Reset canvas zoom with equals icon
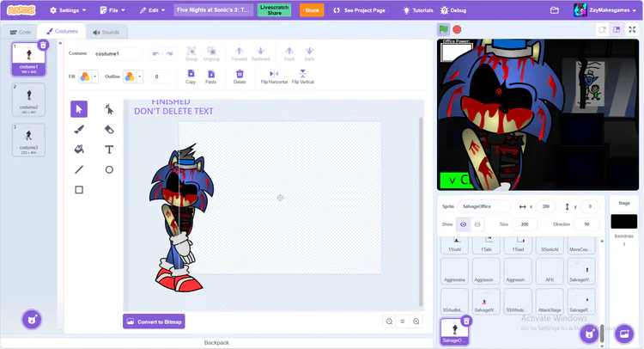Image resolution: width=644 pixels, height=349 pixels. (x=403, y=321)
